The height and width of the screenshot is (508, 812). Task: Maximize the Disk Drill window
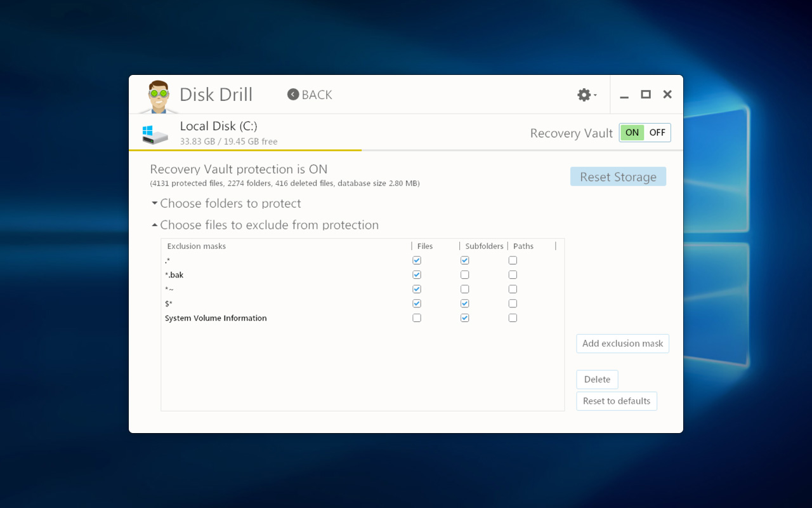[x=646, y=95]
